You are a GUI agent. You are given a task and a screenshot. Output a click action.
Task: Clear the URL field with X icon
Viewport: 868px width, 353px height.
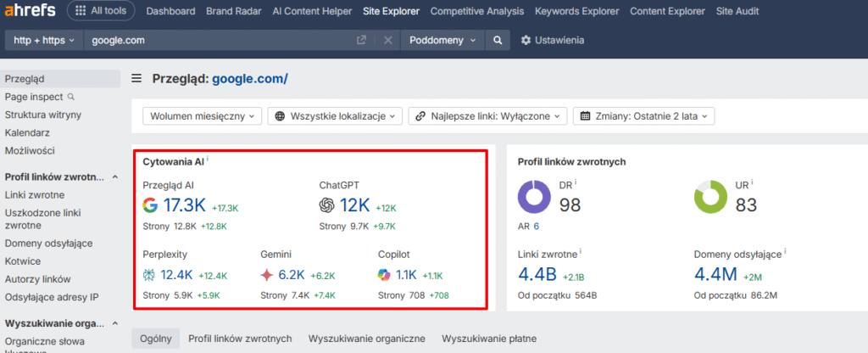pyautogui.click(x=388, y=41)
